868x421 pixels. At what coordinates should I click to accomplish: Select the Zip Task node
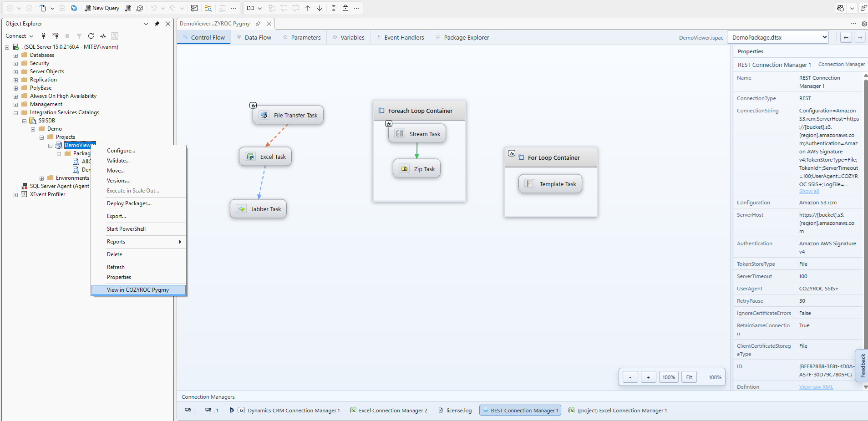[417, 169]
